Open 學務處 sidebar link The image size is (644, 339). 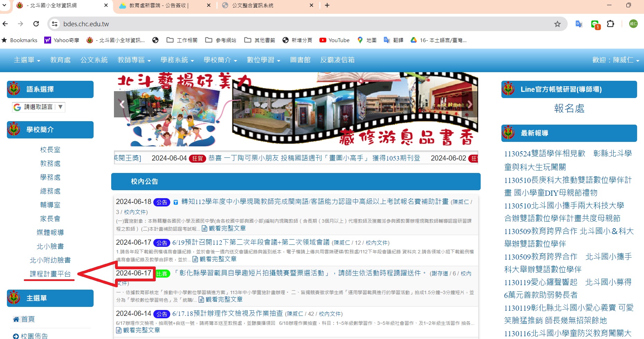click(50, 177)
